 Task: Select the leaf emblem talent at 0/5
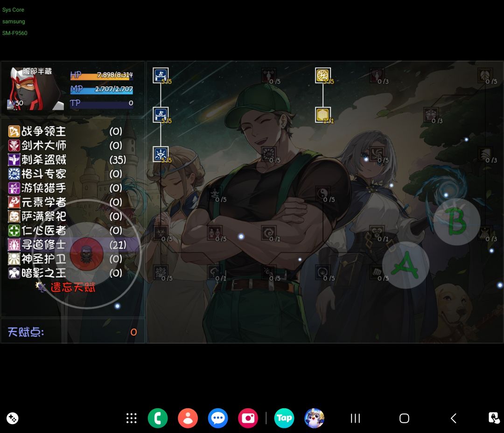(x=485, y=75)
